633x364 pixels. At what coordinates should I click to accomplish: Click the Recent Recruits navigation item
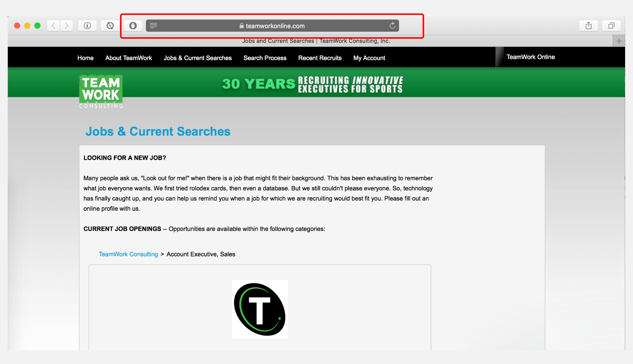coord(319,58)
